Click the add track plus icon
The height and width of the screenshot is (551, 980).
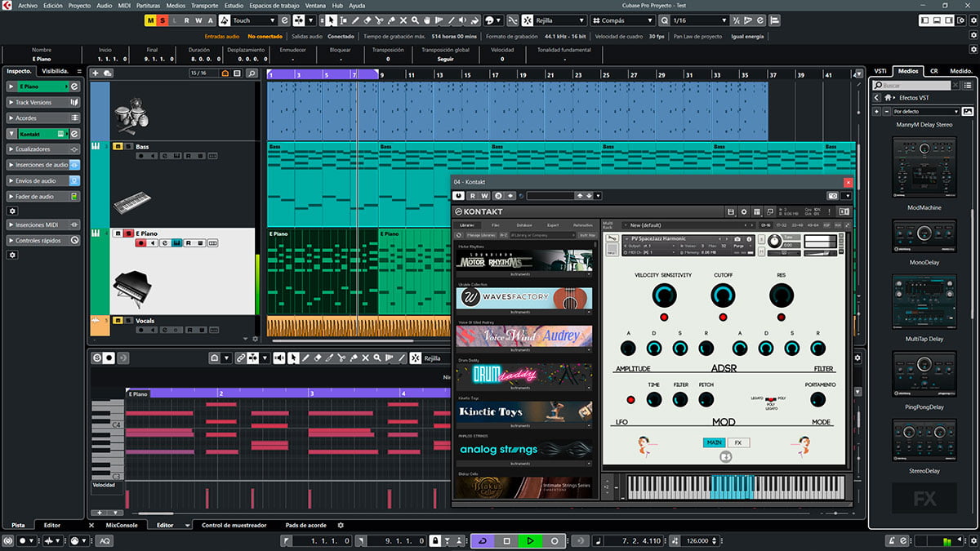(x=96, y=73)
